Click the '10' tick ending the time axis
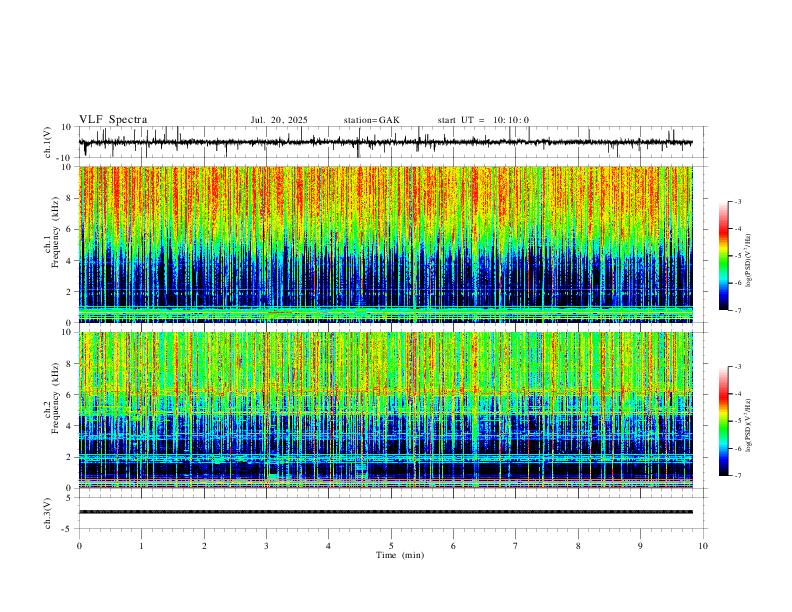Image resolution: width=792 pixels, height=612 pixels. tap(703, 546)
